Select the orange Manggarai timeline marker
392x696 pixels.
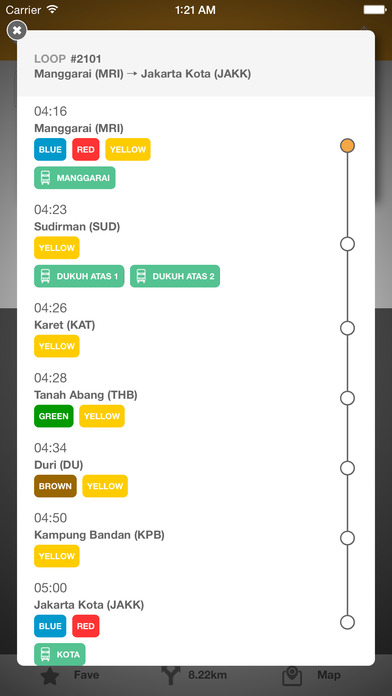click(347, 146)
